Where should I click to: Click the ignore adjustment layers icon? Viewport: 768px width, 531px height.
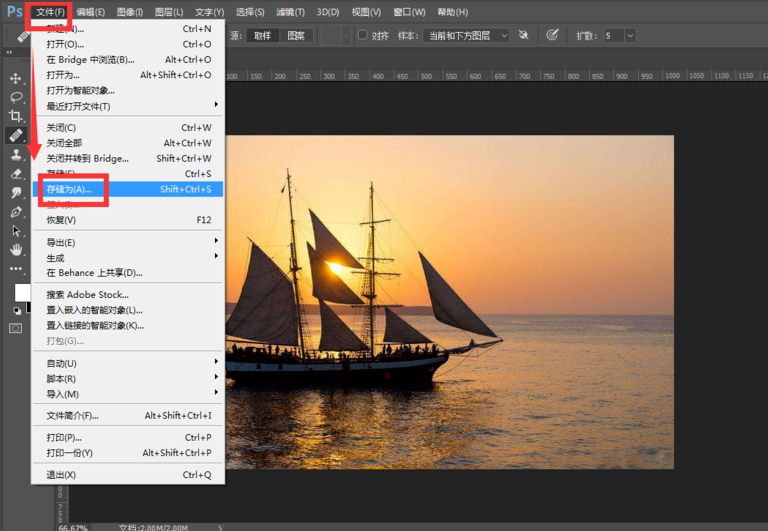524,35
